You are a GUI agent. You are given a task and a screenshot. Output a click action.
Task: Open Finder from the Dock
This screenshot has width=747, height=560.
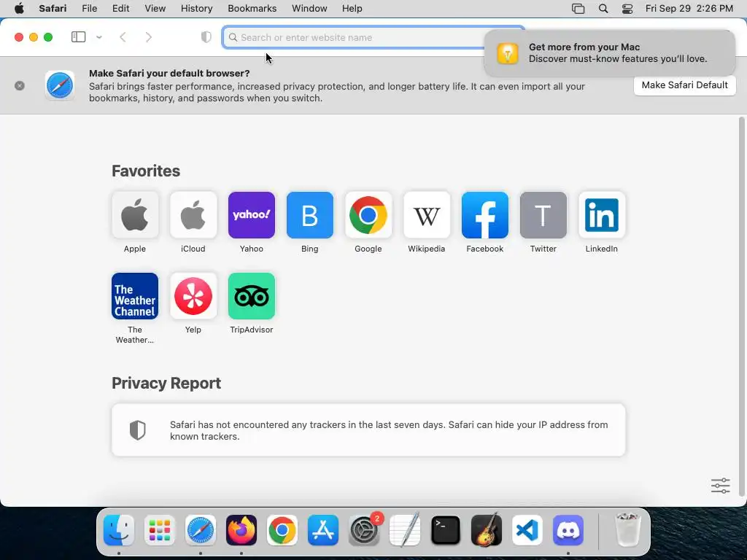[x=119, y=530]
